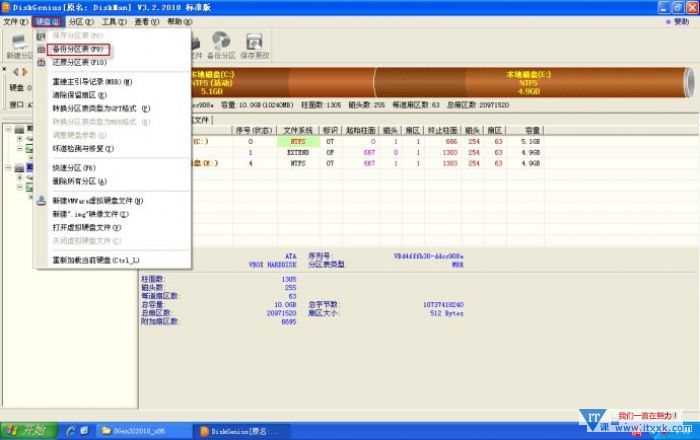Click the Show Desktop quick launch icon
Viewport: 700px width, 440px height.
pos(84,431)
